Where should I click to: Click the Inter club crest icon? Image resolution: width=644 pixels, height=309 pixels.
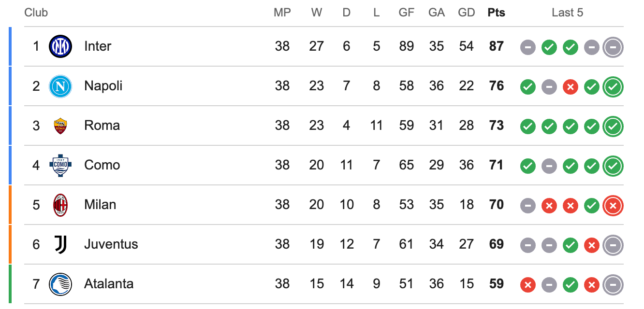[60, 46]
